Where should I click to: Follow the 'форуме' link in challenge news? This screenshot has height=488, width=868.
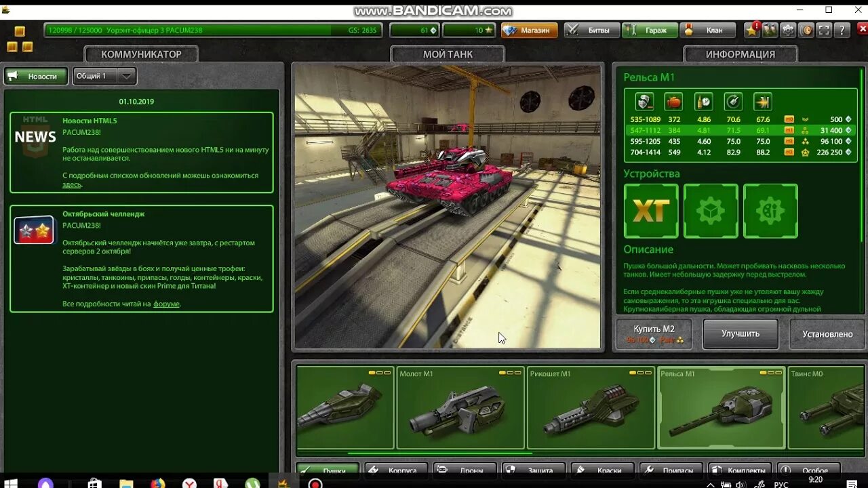(166, 304)
